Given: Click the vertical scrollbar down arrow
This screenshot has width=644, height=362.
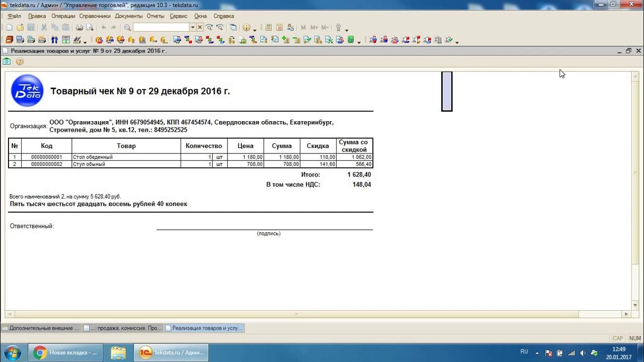Looking at the screenshot, I should coord(635,305).
